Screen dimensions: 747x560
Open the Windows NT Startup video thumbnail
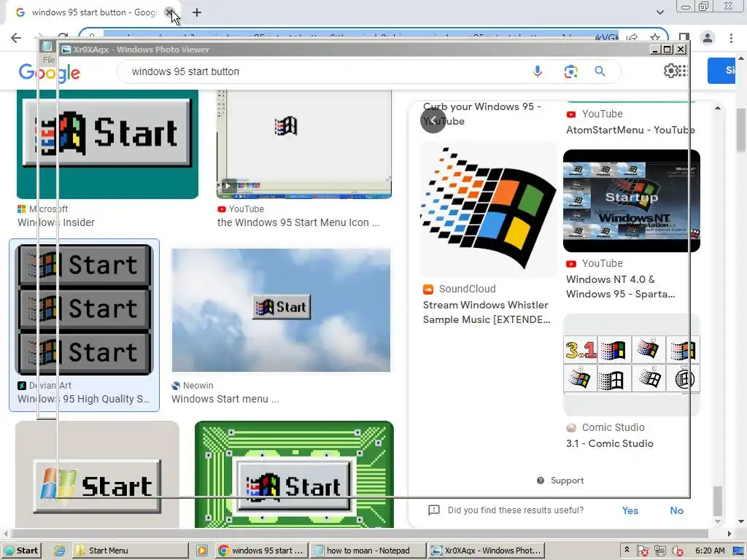pyautogui.click(x=631, y=201)
